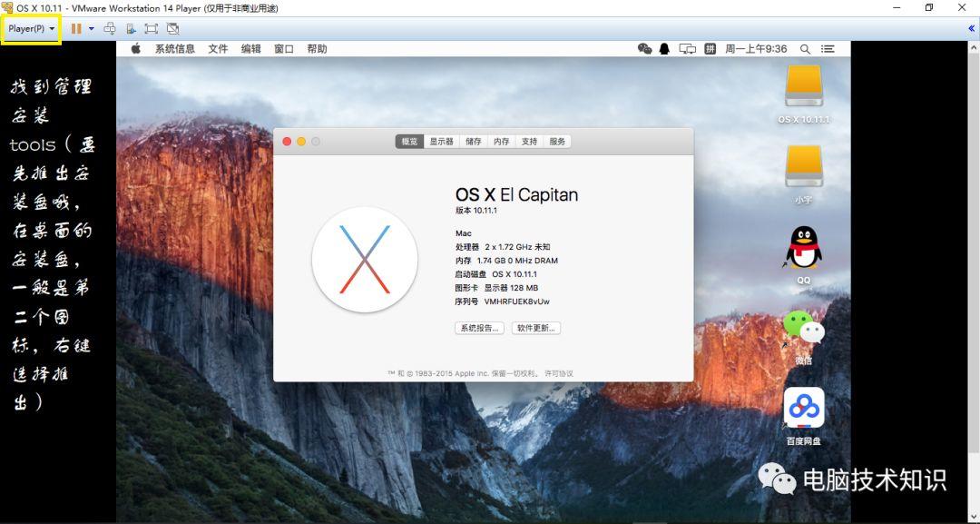The image size is (980, 524).
Task: Click the 图形卡 显示器 128 MB line
Action: [x=497, y=288]
